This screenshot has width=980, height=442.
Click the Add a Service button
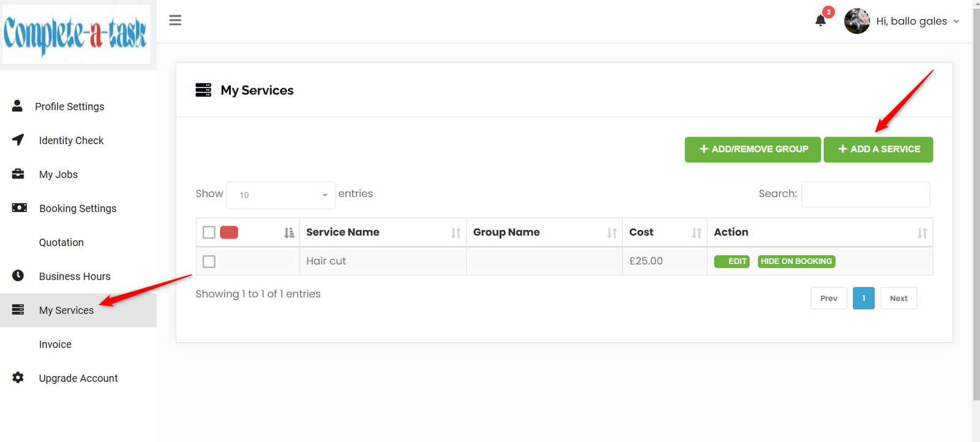(878, 150)
